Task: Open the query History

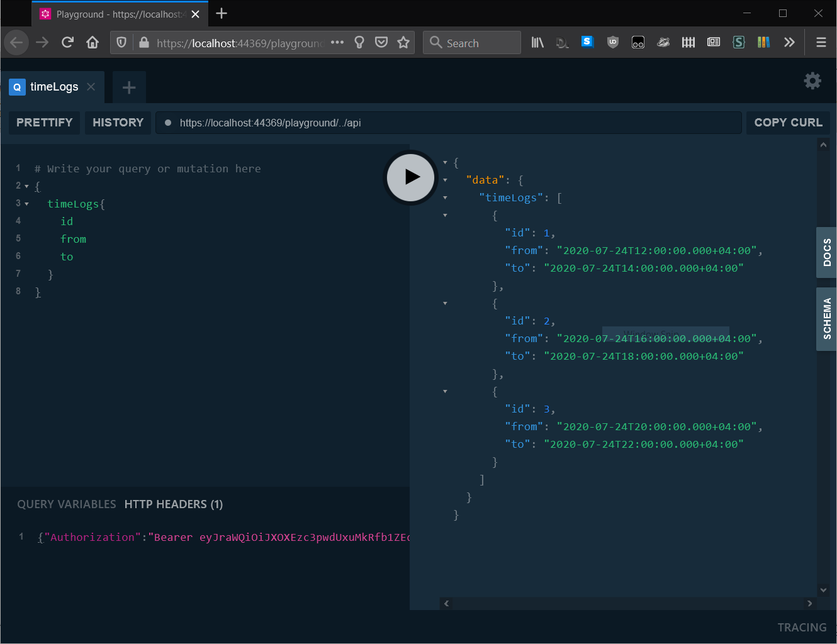Action: point(118,123)
